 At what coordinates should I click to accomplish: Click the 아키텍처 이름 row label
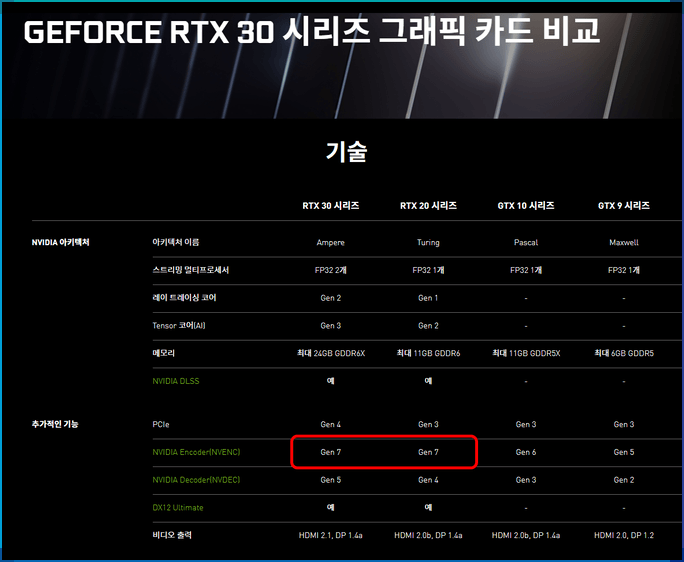point(176,242)
